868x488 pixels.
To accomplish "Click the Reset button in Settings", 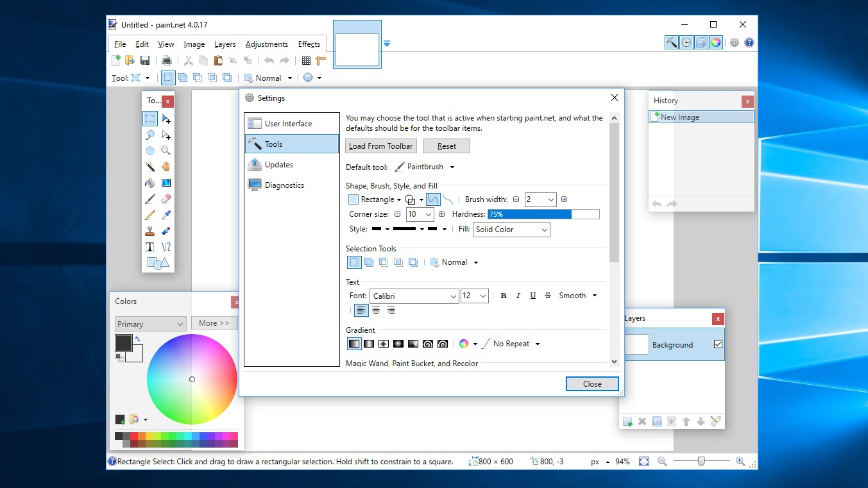I will 447,146.
